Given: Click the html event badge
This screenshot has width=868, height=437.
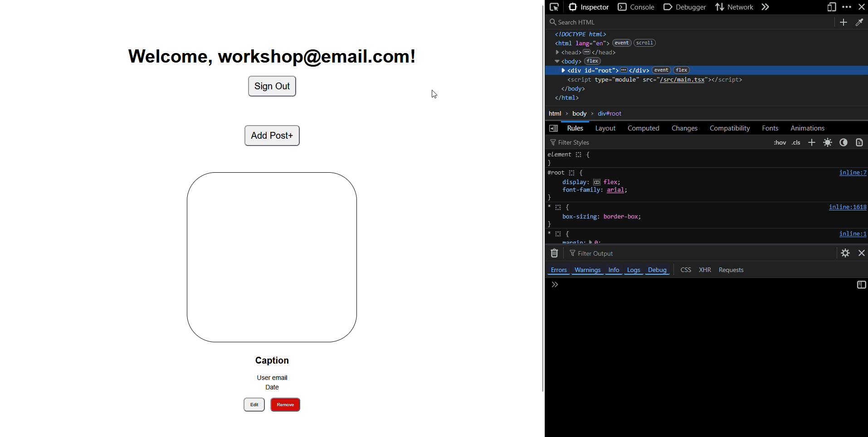Looking at the screenshot, I should tap(622, 43).
